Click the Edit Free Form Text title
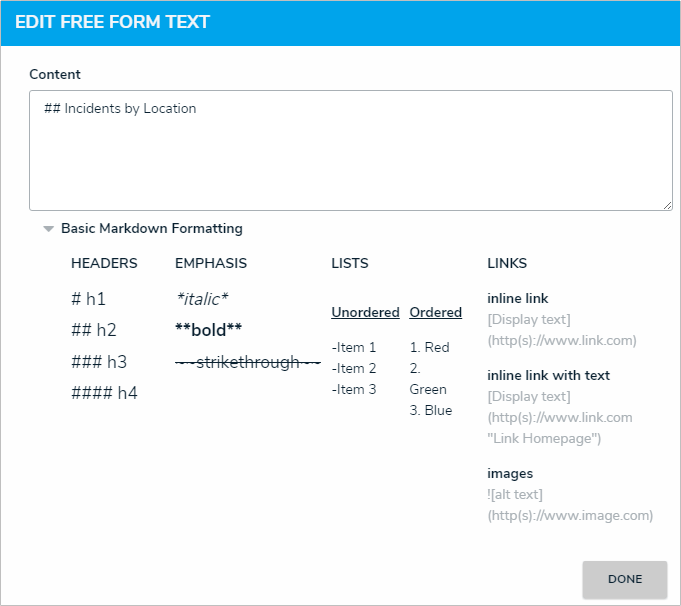This screenshot has width=681, height=606. [x=112, y=22]
